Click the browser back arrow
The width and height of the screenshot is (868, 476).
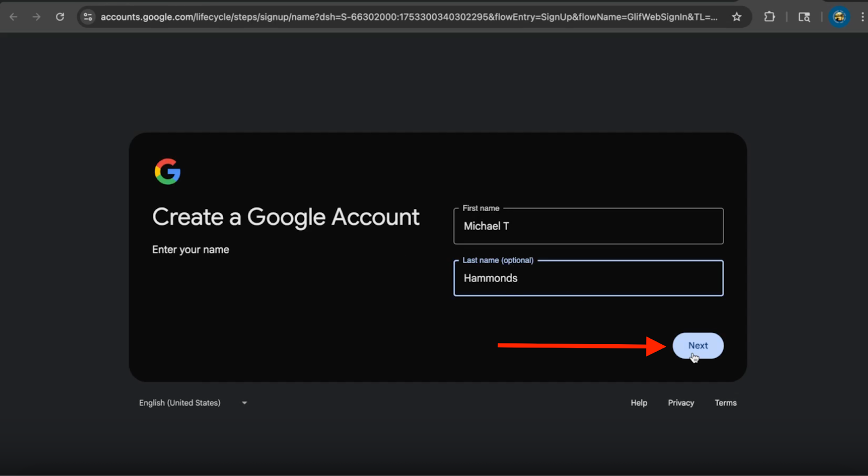tap(14, 17)
